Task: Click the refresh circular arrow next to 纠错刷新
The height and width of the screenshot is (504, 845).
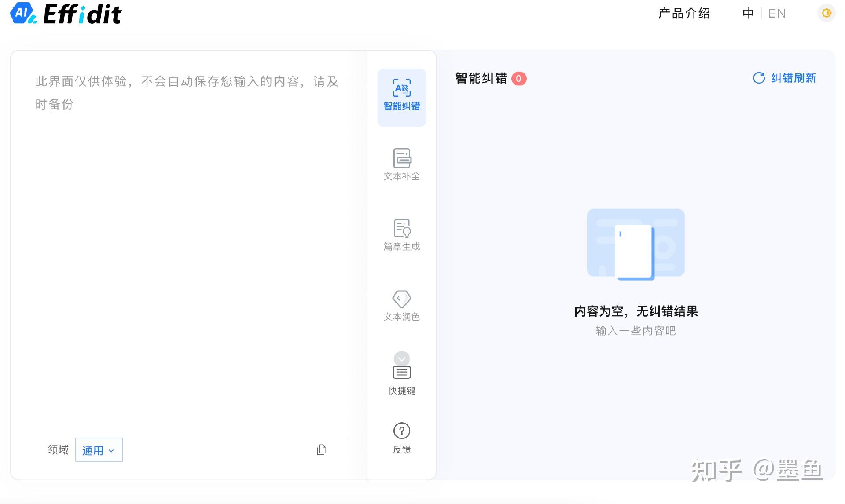Action: click(x=758, y=78)
